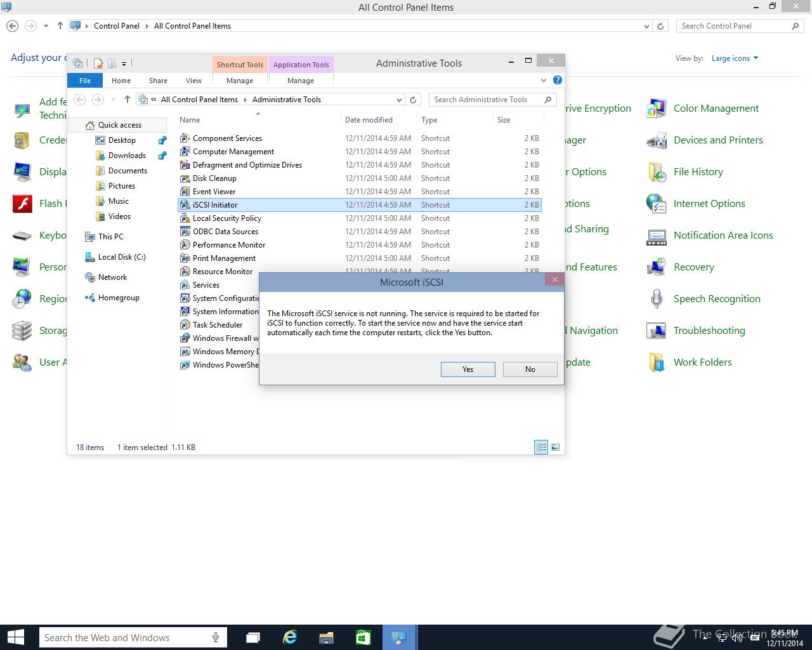Open recent locations dropdown in Administrative Tools
The height and width of the screenshot is (650, 812).
click(x=113, y=100)
